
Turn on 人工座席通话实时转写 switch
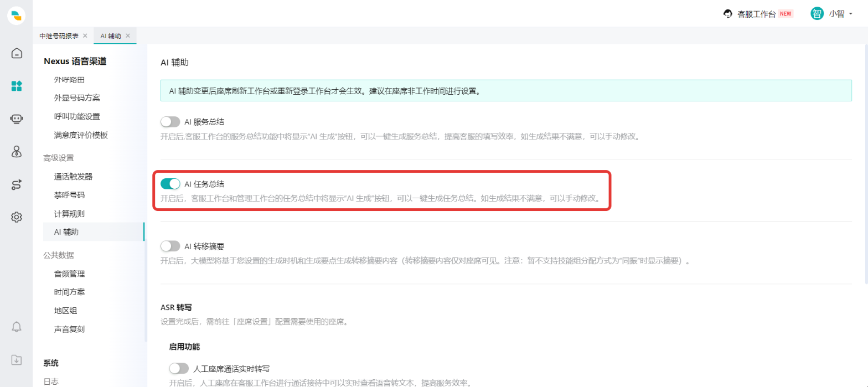tap(179, 368)
